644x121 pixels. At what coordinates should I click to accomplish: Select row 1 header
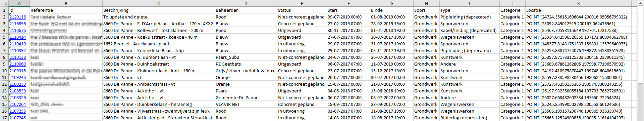[4, 10]
